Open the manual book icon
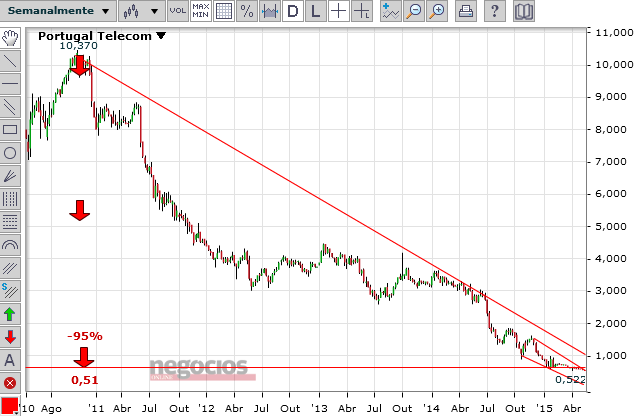The image size is (636, 416). click(x=524, y=11)
